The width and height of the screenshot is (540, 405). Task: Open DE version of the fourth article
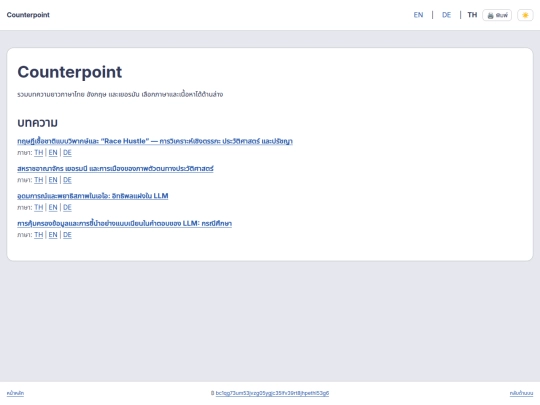[x=67, y=235]
